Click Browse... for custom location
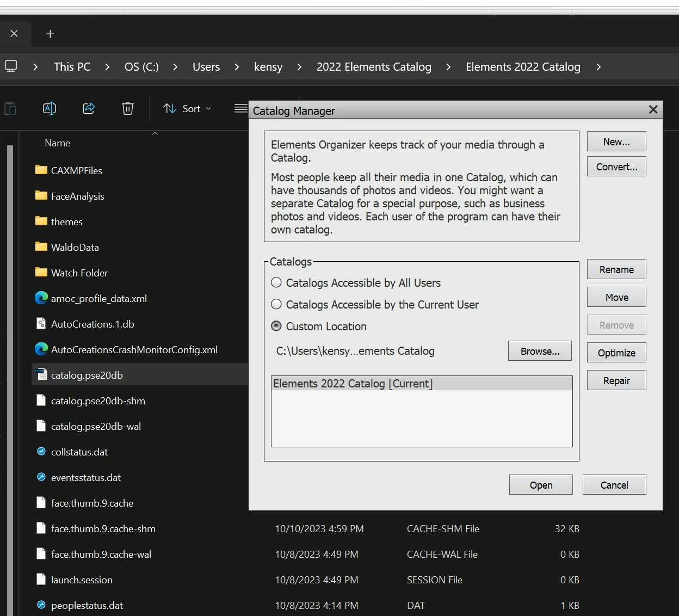This screenshot has height=616, width=679. tap(540, 351)
